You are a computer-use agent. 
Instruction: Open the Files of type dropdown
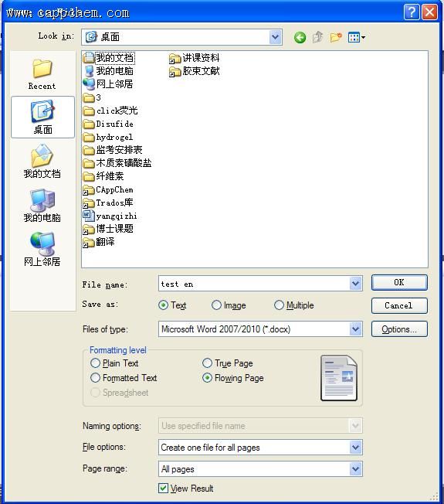(x=355, y=329)
